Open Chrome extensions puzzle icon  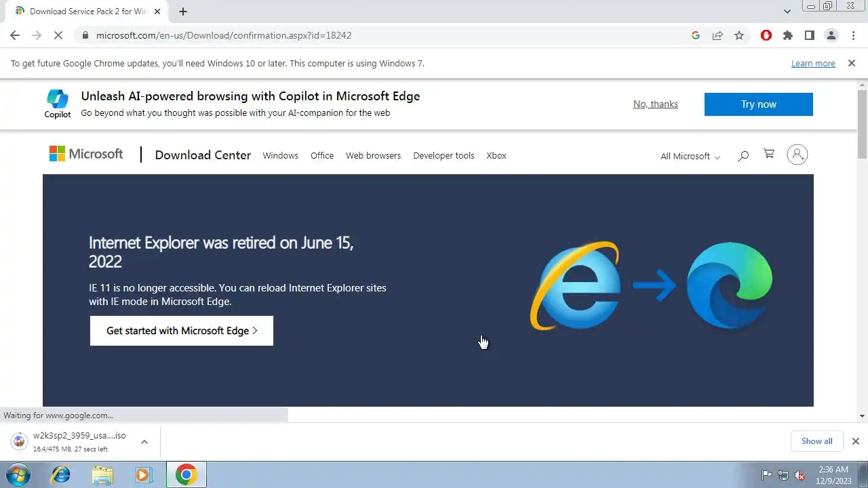click(x=788, y=35)
